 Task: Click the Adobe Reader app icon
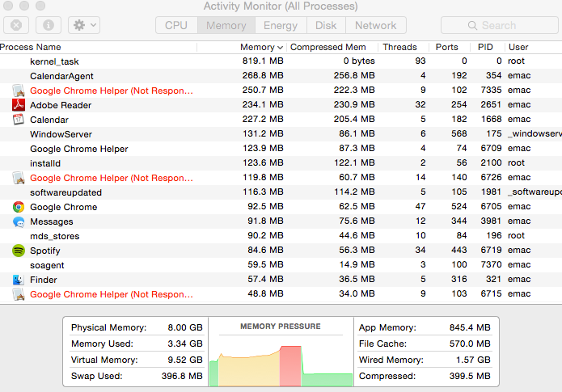pyautogui.click(x=19, y=104)
